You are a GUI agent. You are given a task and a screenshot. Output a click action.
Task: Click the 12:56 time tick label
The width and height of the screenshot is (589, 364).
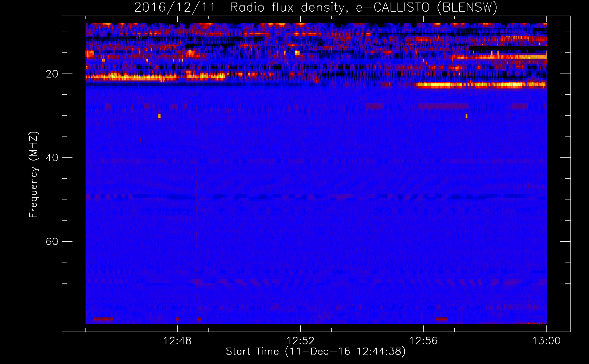[x=423, y=341]
